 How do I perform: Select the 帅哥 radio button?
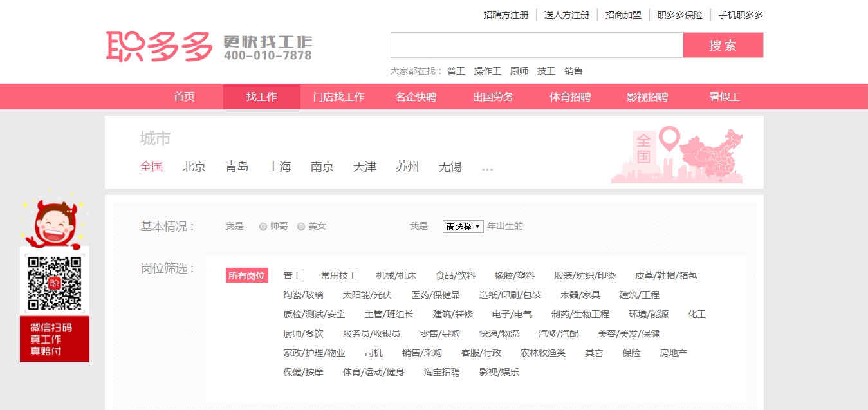(x=263, y=226)
